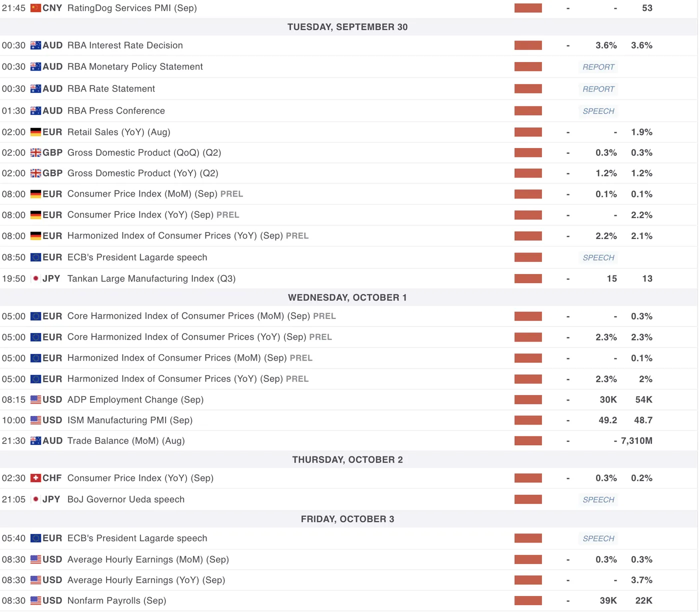
Task: Click Australian flag beside Trade Balance (MoM)
Action: (35, 441)
